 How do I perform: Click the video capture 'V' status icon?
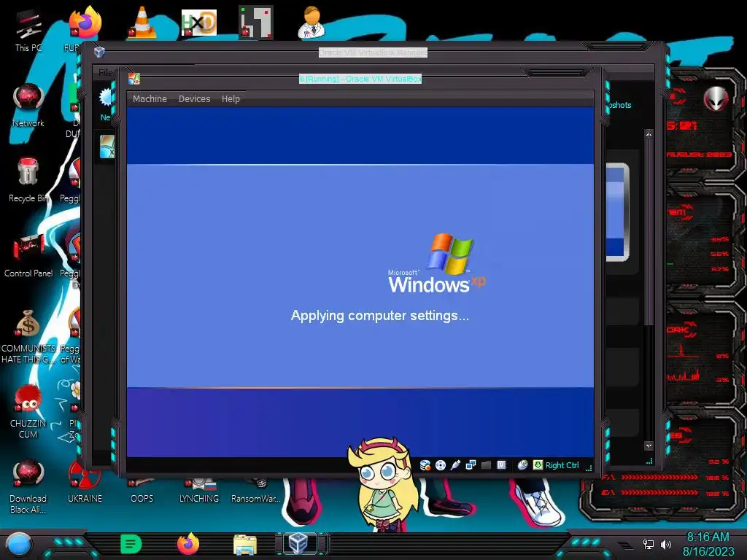click(501, 465)
